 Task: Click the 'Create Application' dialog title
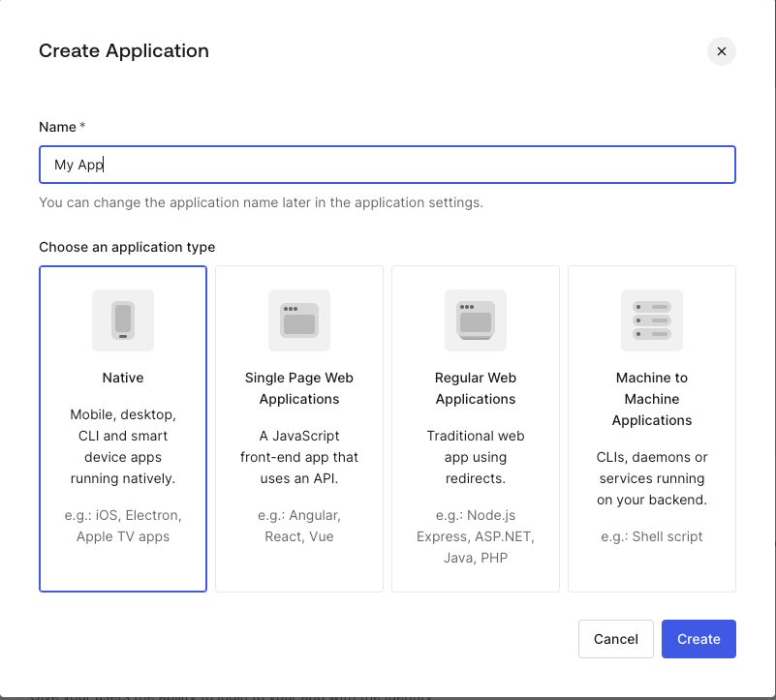coord(124,50)
